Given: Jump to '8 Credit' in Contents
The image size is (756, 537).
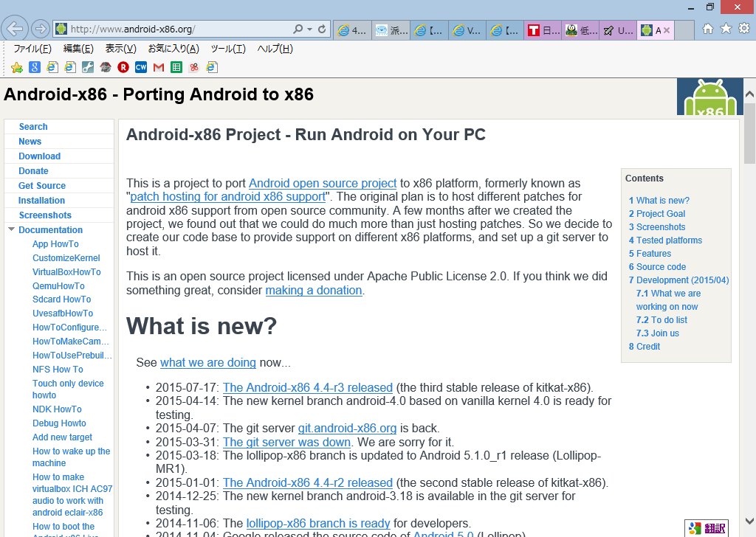Looking at the screenshot, I should (644, 346).
